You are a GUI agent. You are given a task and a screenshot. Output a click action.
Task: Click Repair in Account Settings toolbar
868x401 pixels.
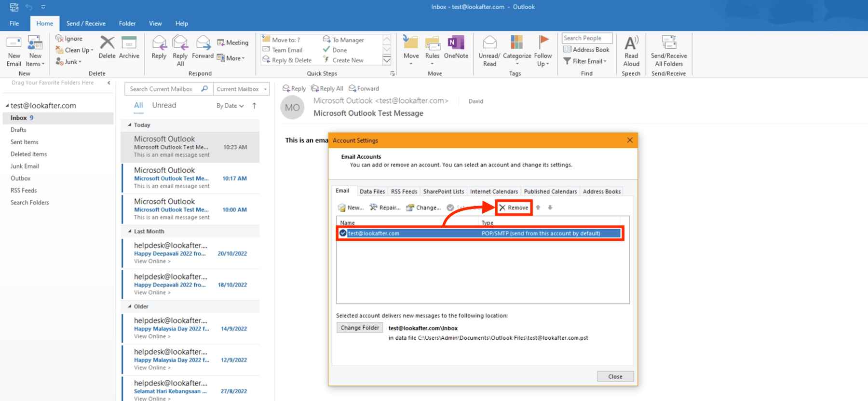(x=385, y=207)
